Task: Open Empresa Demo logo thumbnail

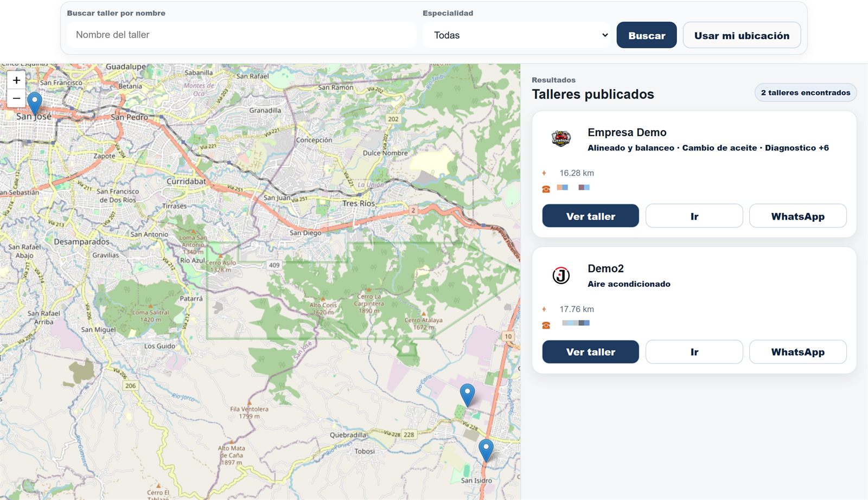Action: tap(561, 139)
